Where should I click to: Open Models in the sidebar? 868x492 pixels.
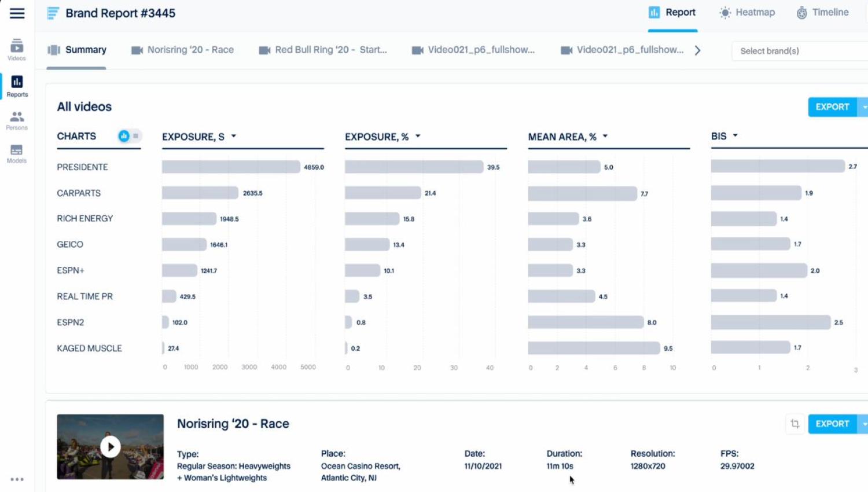tap(17, 154)
